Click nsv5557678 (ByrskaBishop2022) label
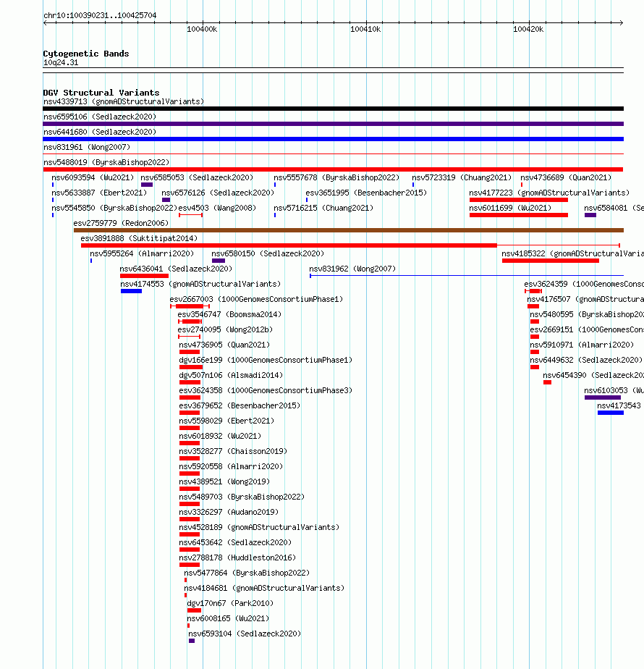The width and height of the screenshot is (644, 669). click(x=336, y=177)
